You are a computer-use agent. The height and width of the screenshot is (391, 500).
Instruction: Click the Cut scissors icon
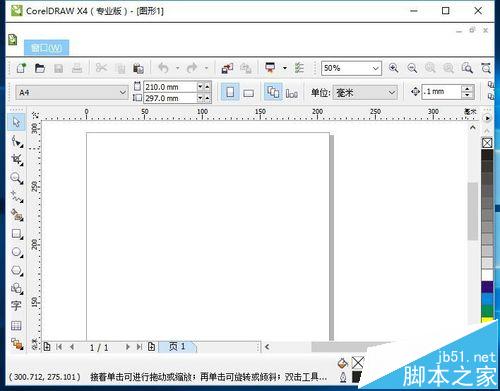pos(101,68)
